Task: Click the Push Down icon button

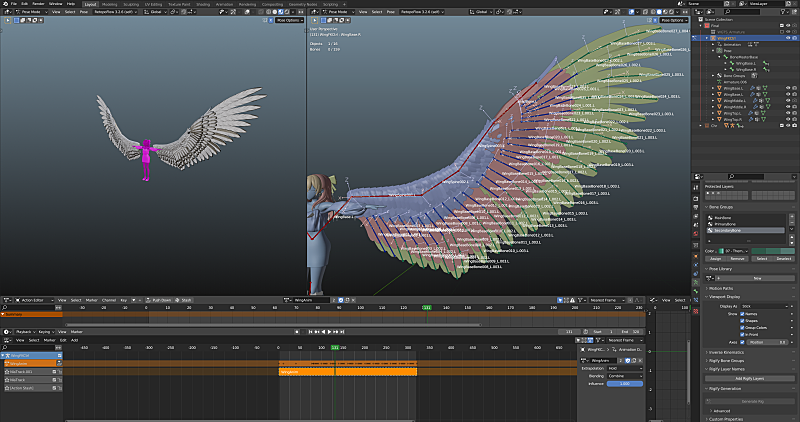Action: tap(158, 300)
